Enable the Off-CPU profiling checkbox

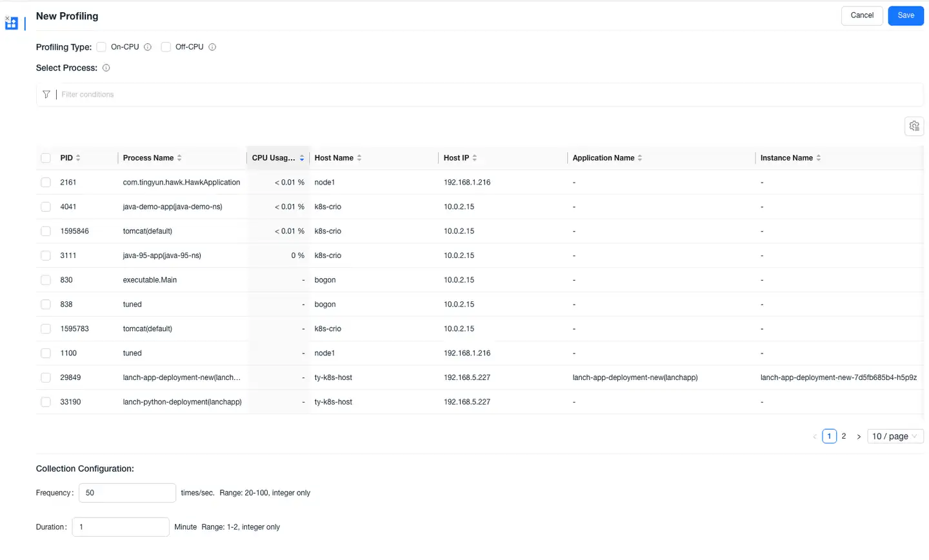coord(166,47)
